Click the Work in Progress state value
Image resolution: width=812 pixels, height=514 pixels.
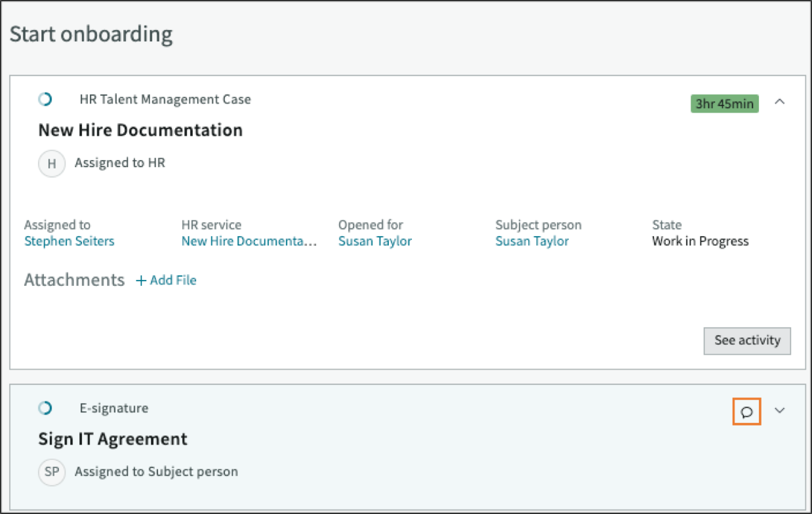[x=700, y=241]
